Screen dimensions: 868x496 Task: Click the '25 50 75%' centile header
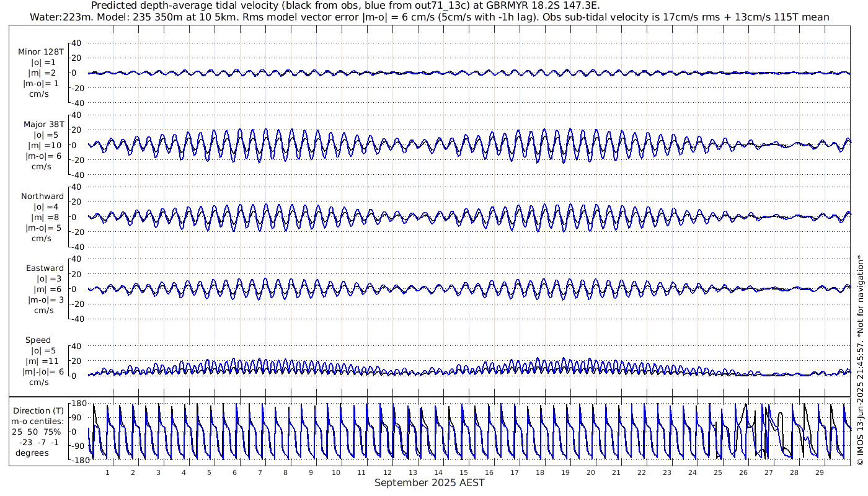[38, 432]
